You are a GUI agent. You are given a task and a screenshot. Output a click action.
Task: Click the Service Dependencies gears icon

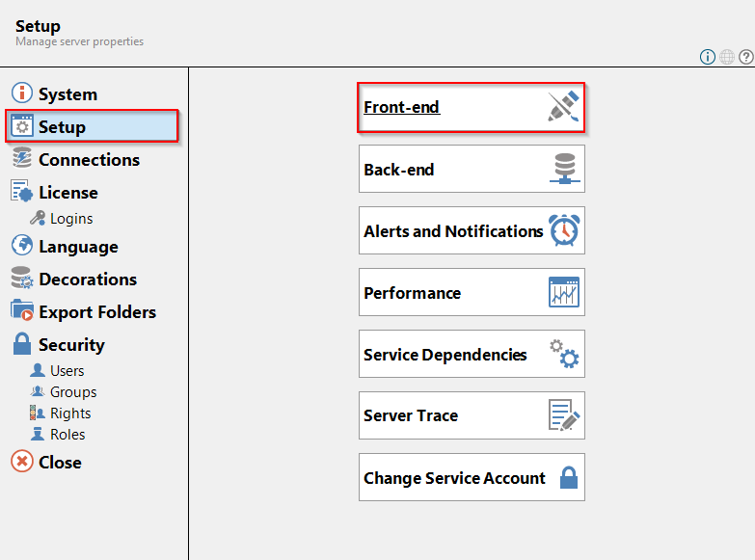564,354
